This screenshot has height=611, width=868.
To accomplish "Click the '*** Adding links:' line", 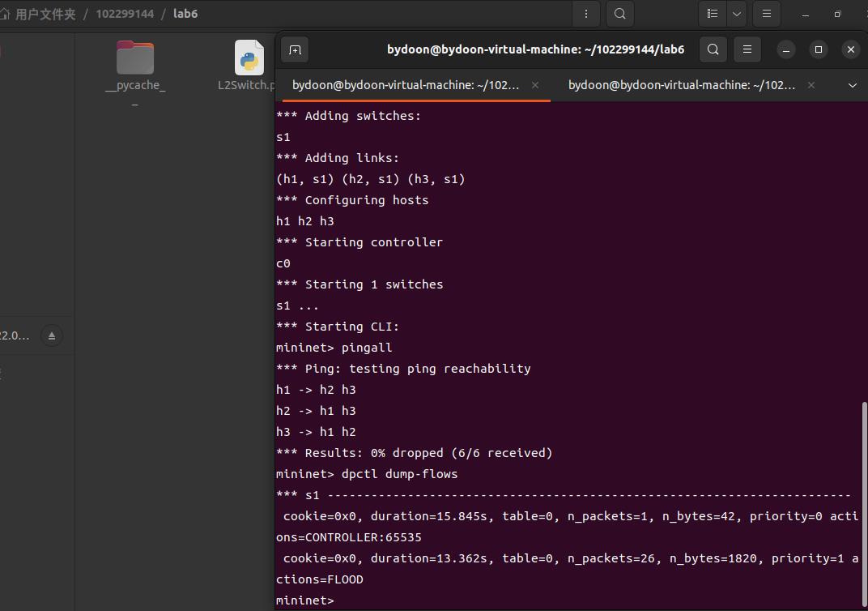I will pos(338,159).
